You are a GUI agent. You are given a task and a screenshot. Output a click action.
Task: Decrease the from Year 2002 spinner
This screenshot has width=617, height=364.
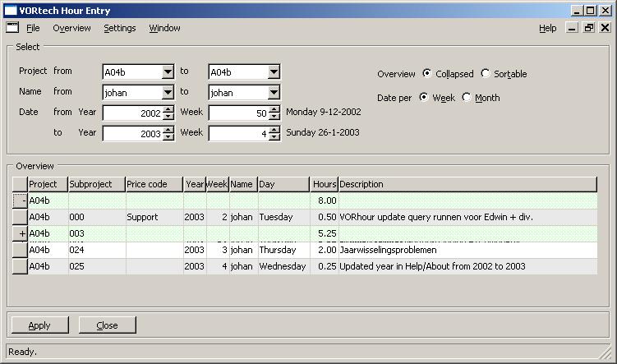pyautogui.click(x=168, y=116)
